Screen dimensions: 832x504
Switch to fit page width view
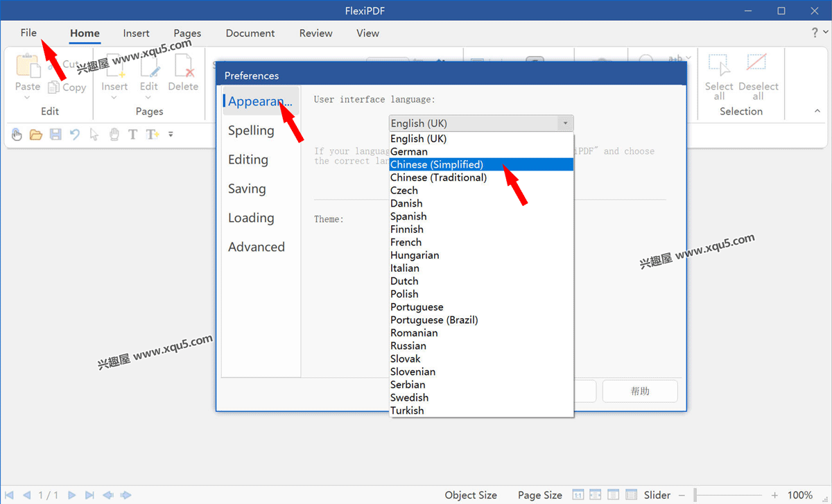click(596, 495)
